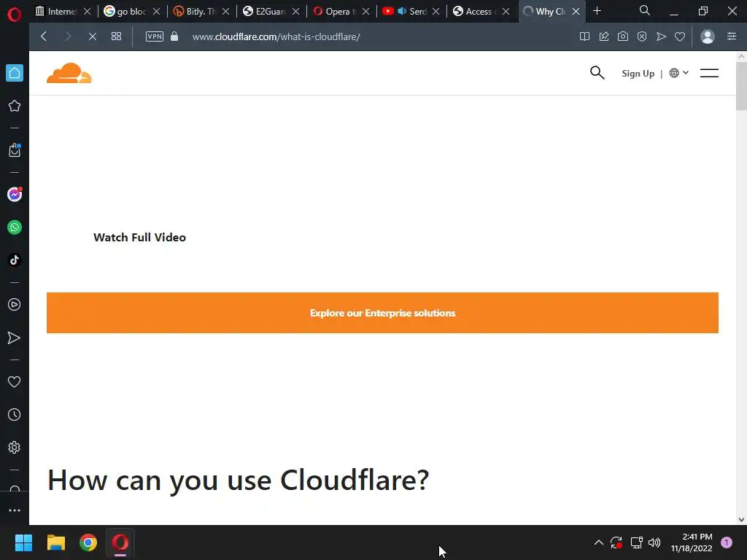This screenshot has width=747, height=560.
Task: Click Watch Full Video link
Action: point(139,237)
